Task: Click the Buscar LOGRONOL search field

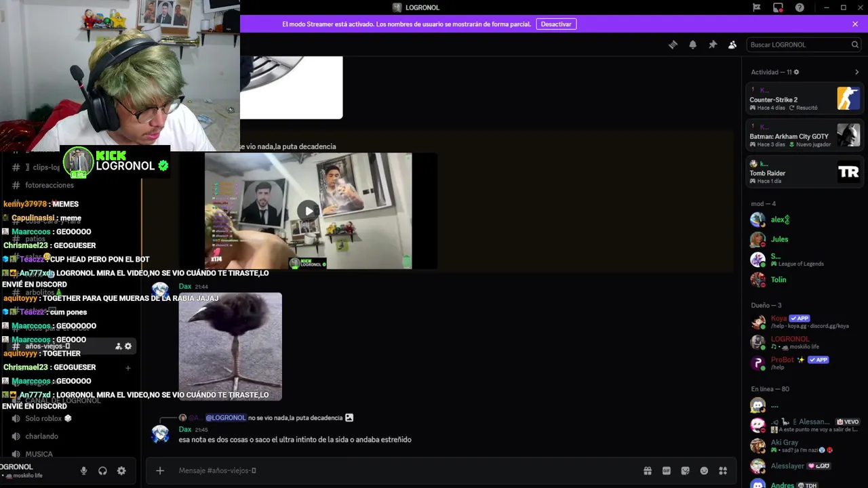Action: [x=804, y=45]
